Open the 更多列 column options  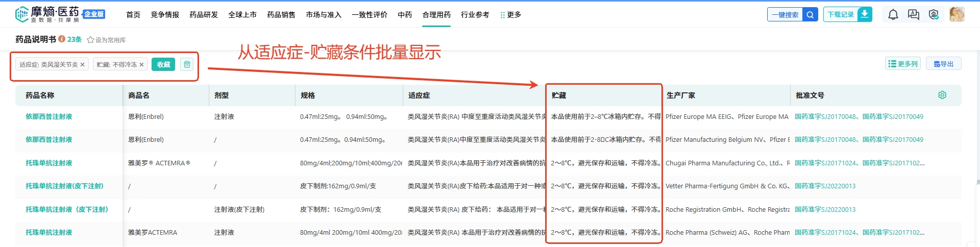pos(902,64)
